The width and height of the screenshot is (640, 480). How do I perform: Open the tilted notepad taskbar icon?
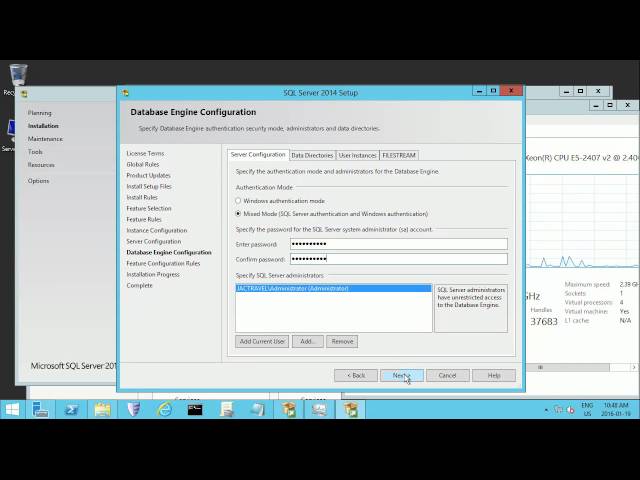pyautogui.click(x=258, y=409)
